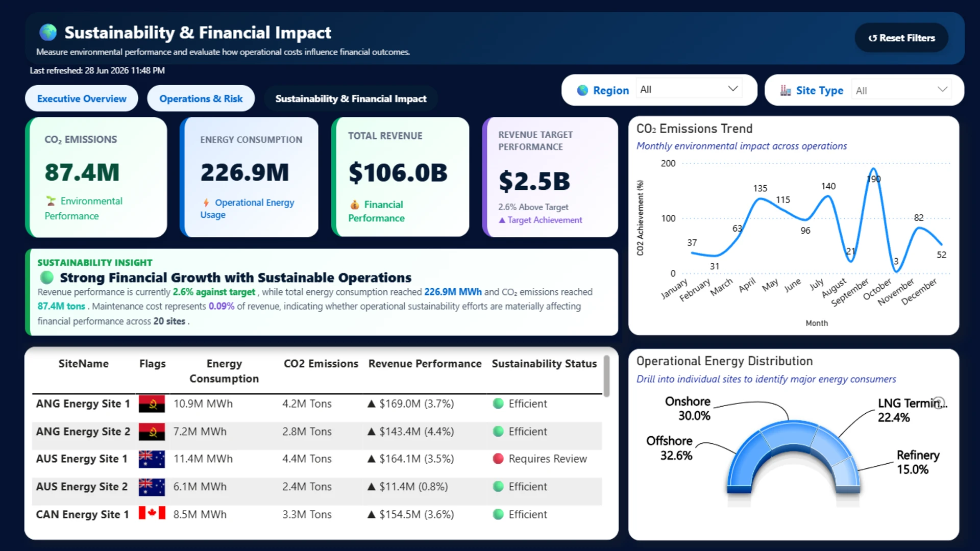Click the red Requires Review status dot
Viewport: 980px width, 551px height.
pos(498,459)
